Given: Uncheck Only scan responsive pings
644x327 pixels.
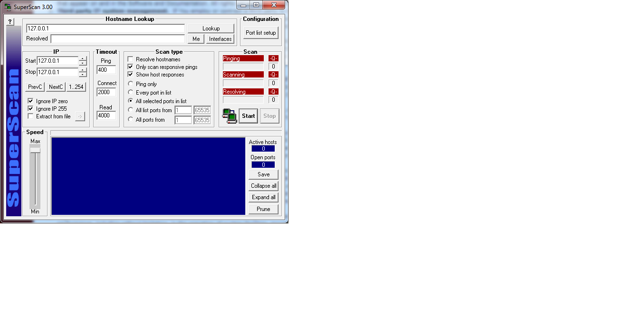Looking at the screenshot, I should coord(130,67).
